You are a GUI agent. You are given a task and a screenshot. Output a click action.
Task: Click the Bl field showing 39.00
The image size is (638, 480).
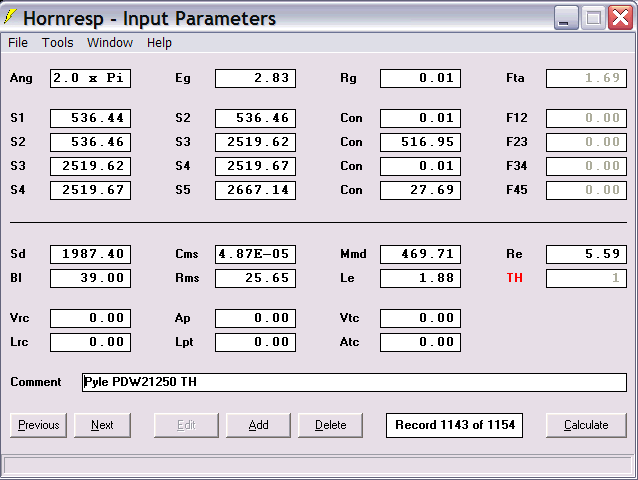(x=90, y=278)
